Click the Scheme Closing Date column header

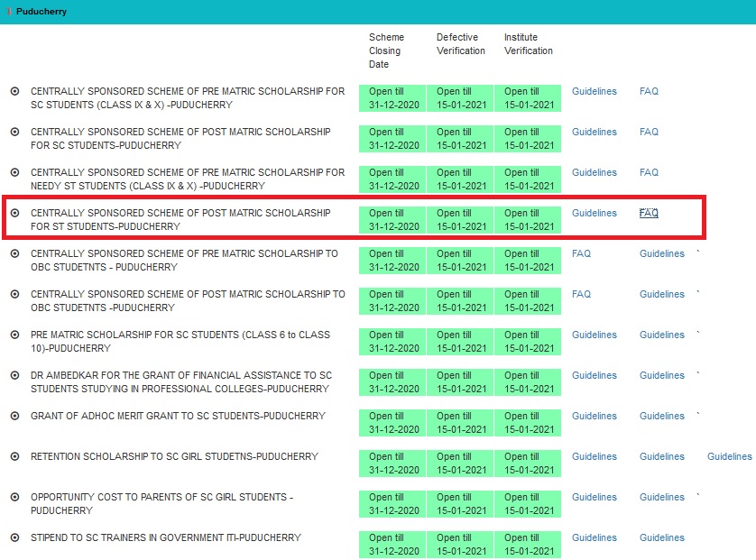pos(387,50)
